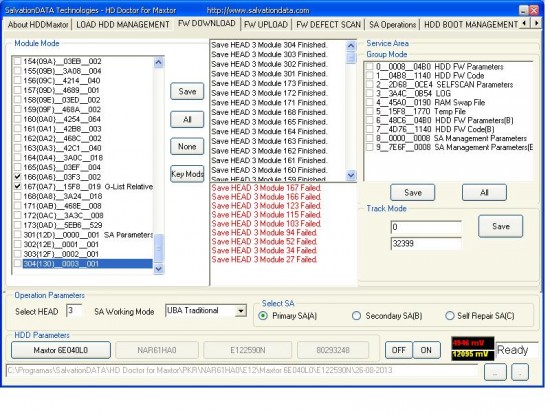Viewport: 550px width, 413px height.
Task: Turn power ON with the ON button
Action: (x=426, y=350)
